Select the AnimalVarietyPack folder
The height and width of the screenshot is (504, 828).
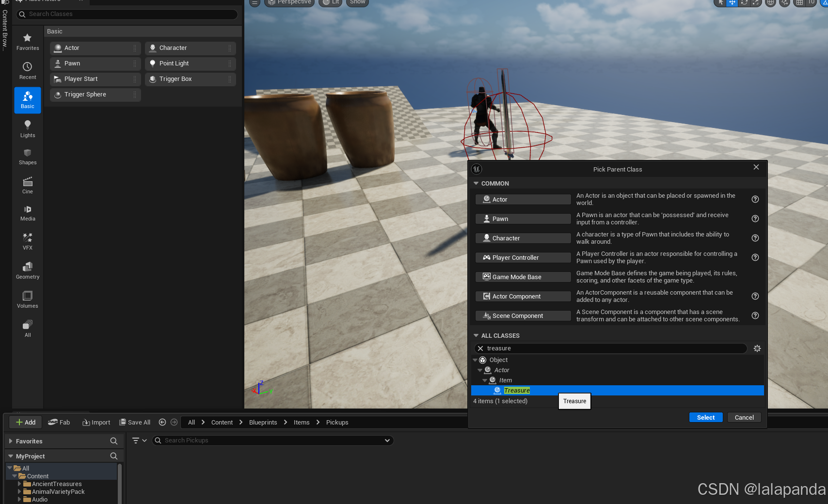58,492
